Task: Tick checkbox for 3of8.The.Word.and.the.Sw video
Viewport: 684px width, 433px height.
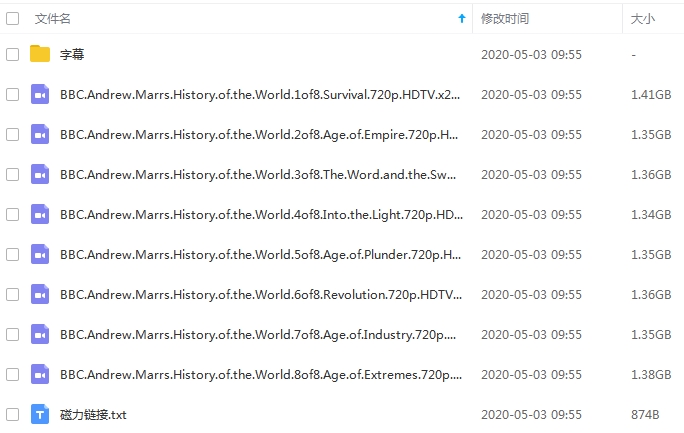Action: (x=13, y=174)
